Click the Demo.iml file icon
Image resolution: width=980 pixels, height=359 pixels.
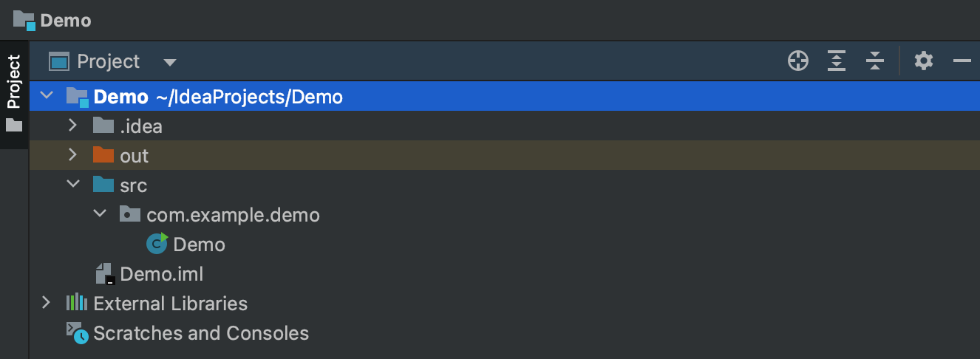tap(104, 274)
